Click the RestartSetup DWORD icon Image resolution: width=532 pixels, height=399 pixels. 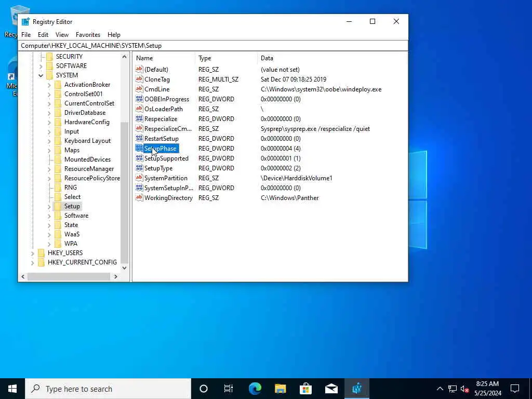click(139, 138)
